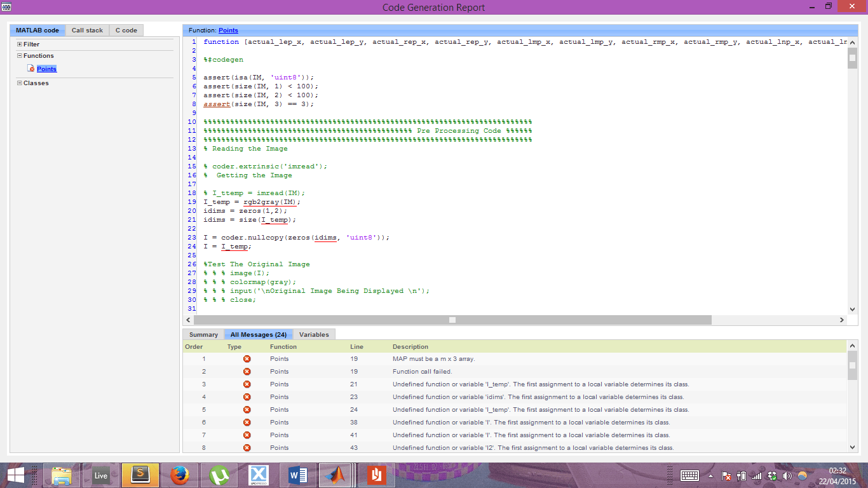
Task: Select message row 7 for line 41
Action: click(515, 435)
